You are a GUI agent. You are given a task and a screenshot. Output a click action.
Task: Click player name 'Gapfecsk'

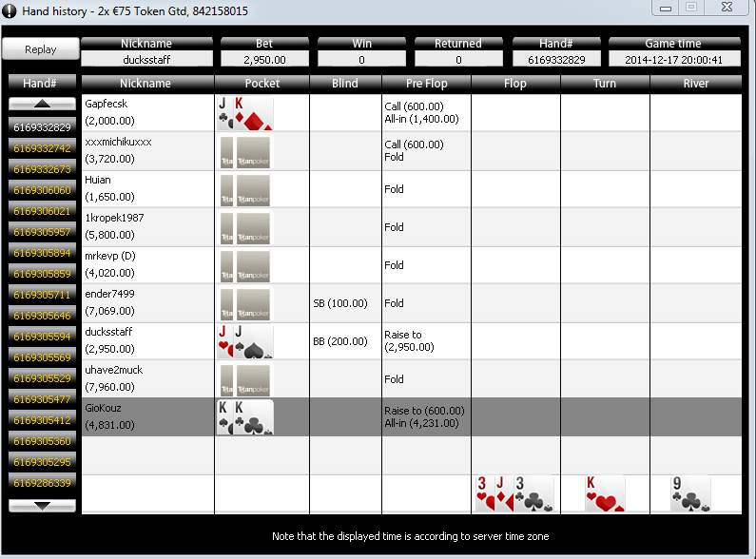107,104
